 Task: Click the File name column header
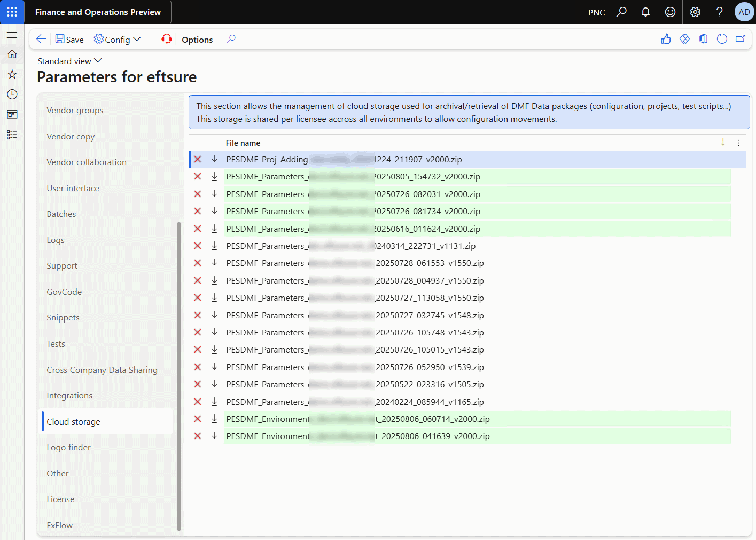click(243, 143)
